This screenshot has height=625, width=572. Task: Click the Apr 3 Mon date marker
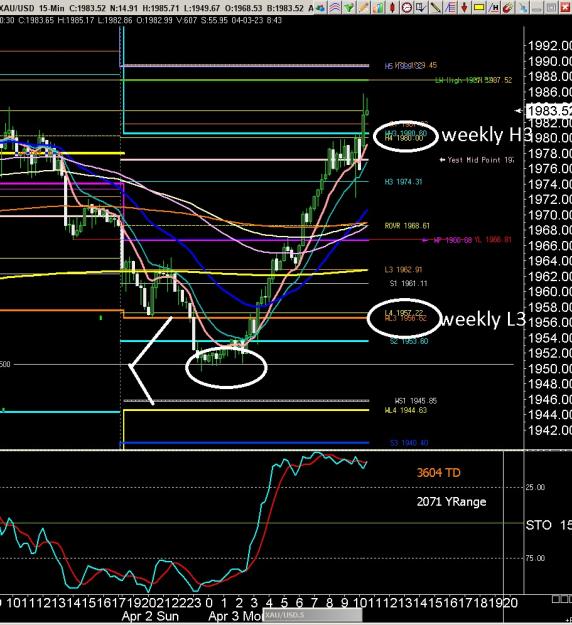coord(235,616)
